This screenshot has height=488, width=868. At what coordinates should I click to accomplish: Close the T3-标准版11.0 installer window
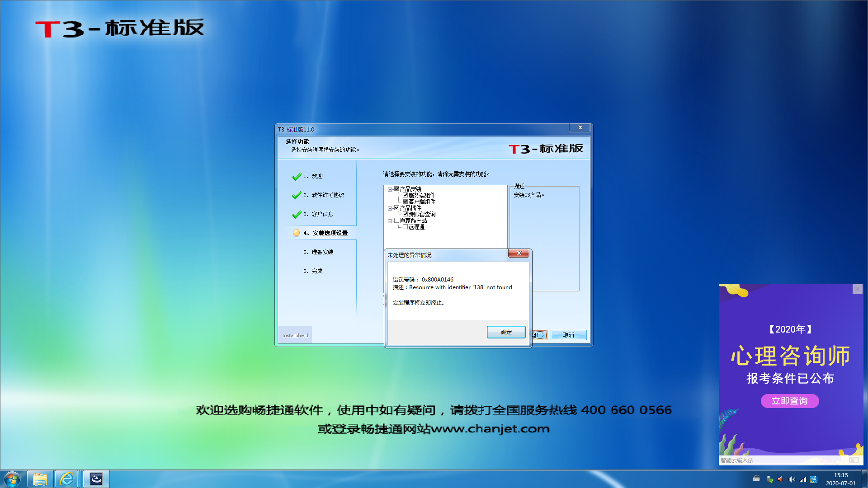pyautogui.click(x=580, y=128)
